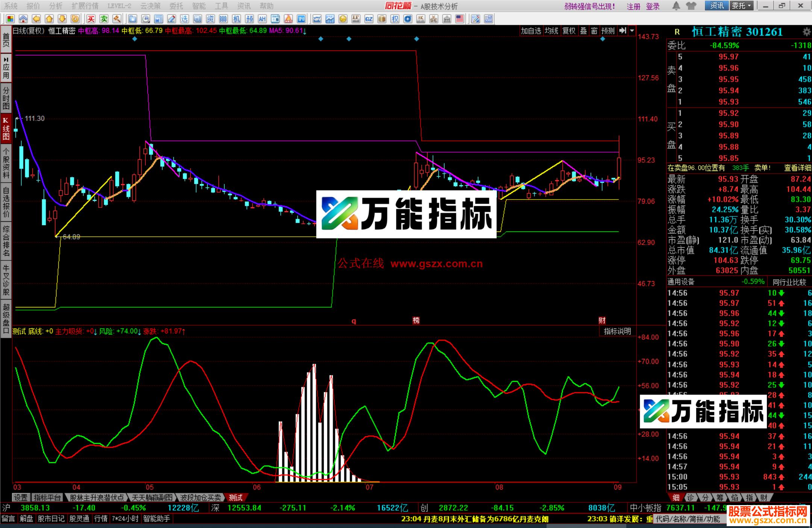Switch to 波段加仓买卖 indicator tab
This screenshot has width=812, height=528.
tap(200, 498)
